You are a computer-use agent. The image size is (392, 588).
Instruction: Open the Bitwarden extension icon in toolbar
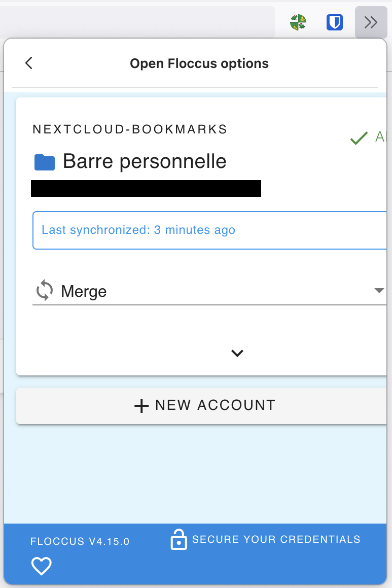(x=334, y=23)
